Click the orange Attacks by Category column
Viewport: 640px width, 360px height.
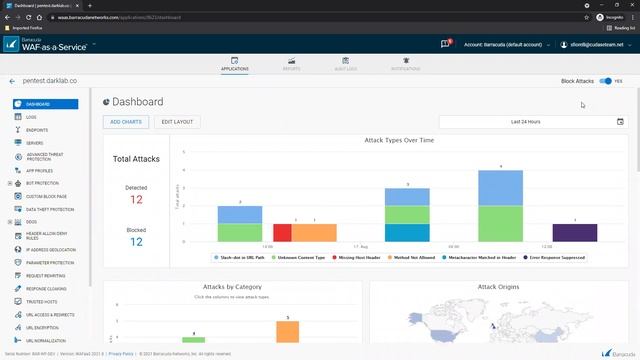tap(287, 332)
